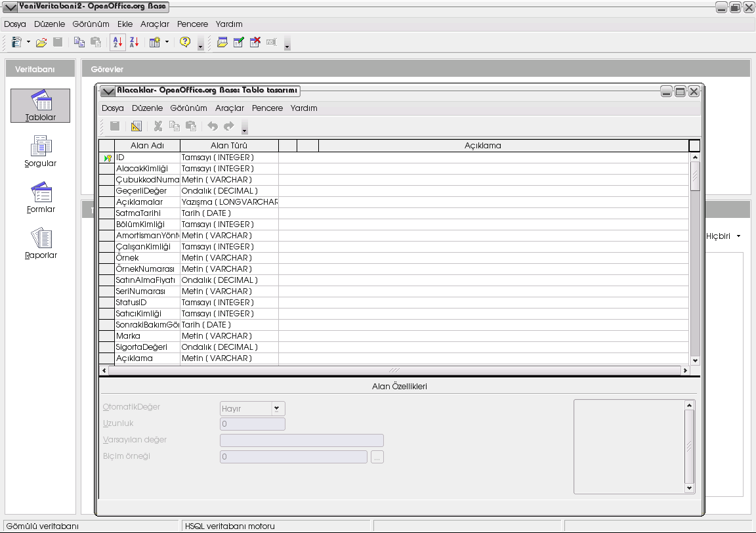756x533 pixels.
Task: Click the Help question mark icon
Action: click(185, 43)
